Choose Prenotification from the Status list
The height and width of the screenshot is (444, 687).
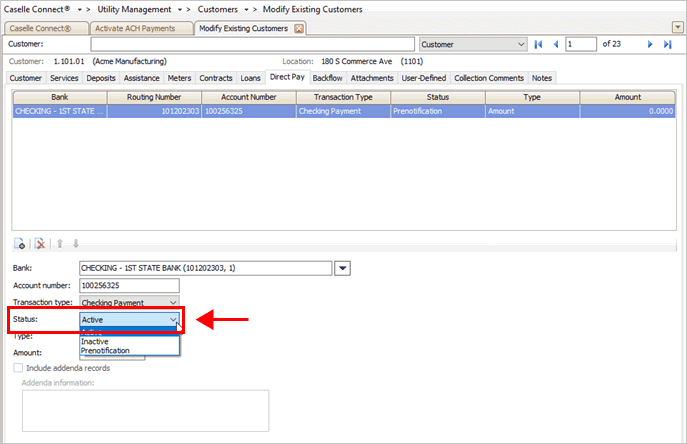click(x=105, y=350)
